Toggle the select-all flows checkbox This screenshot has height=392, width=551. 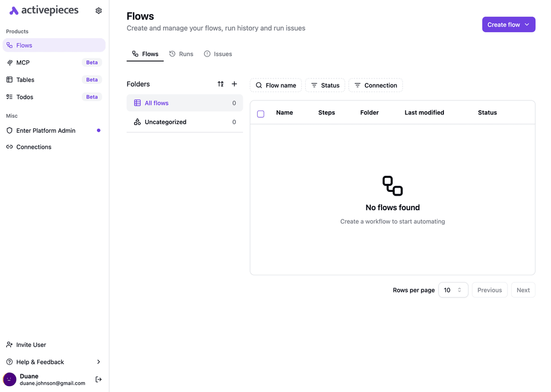pyautogui.click(x=261, y=114)
